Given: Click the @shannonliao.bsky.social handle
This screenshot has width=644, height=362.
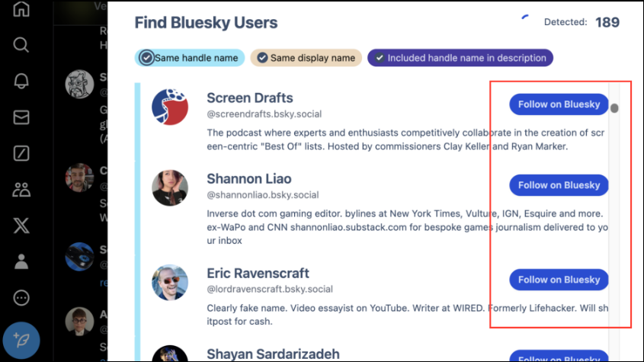Looking at the screenshot, I should pyautogui.click(x=263, y=195).
